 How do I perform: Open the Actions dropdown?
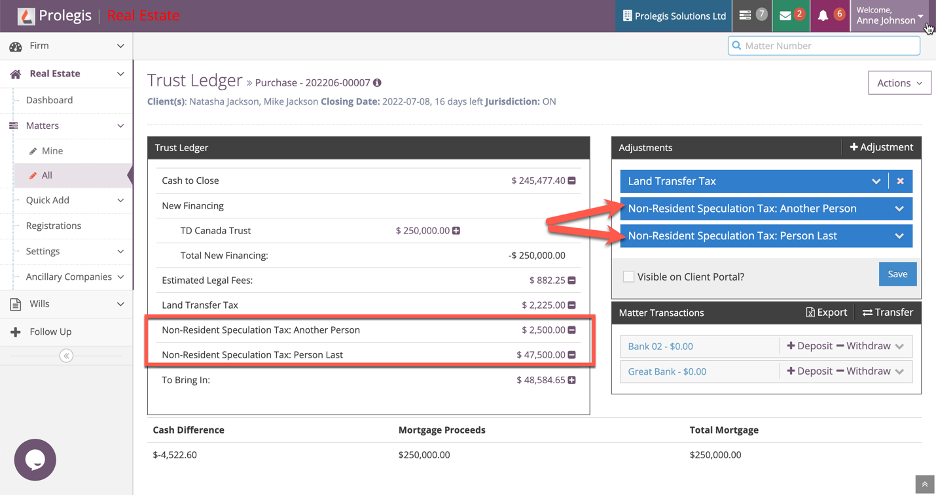pyautogui.click(x=899, y=83)
